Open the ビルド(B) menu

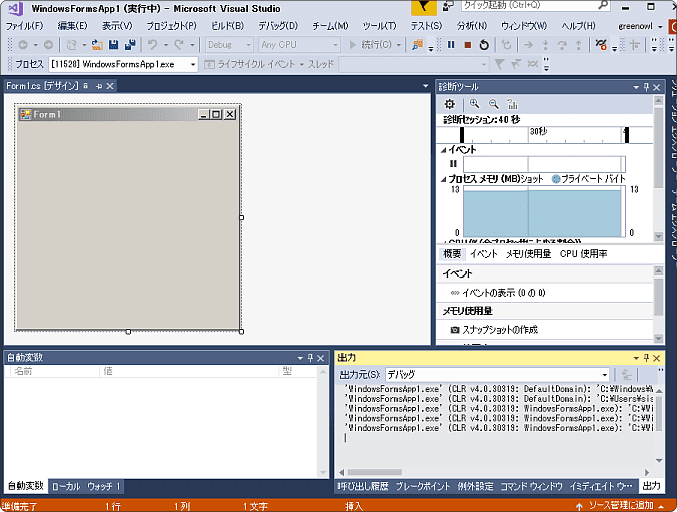pos(227,26)
